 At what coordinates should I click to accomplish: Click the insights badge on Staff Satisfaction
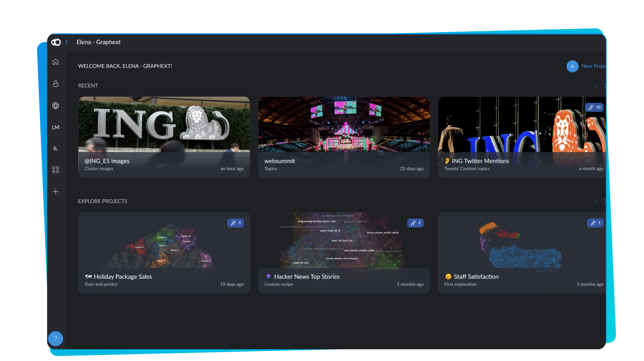click(595, 223)
